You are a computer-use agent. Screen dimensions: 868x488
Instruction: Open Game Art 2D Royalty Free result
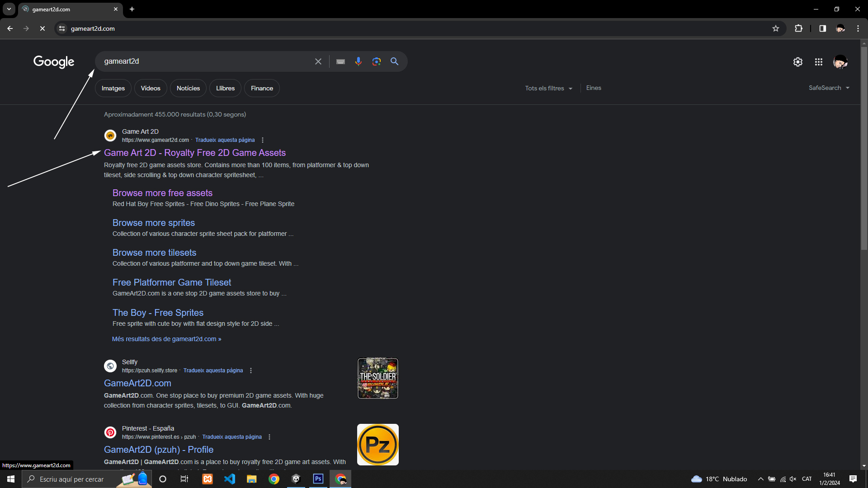click(x=194, y=153)
